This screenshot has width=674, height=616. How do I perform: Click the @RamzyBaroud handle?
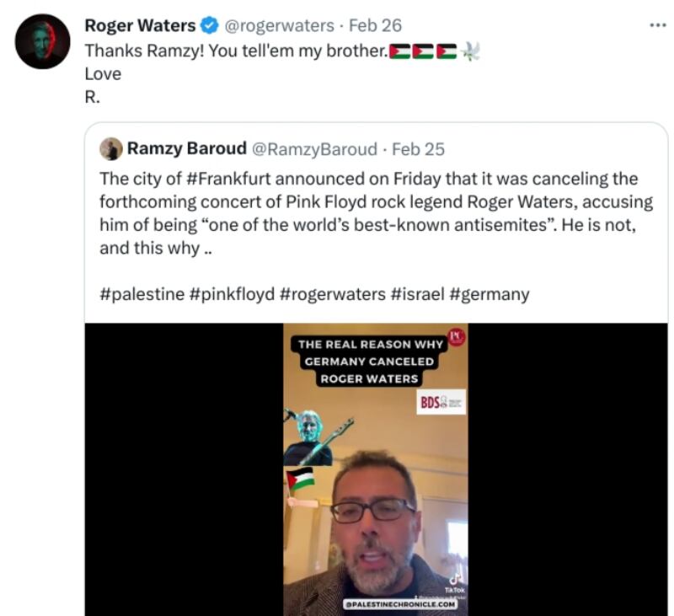pyautogui.click(x=314, y=150)
